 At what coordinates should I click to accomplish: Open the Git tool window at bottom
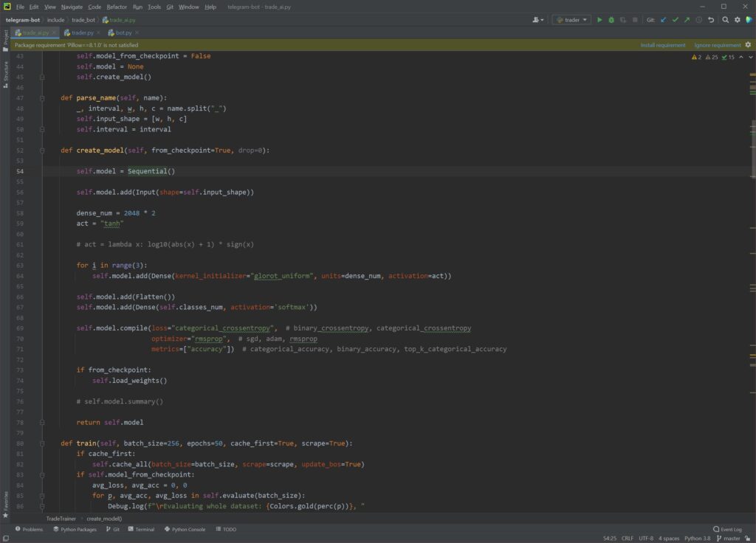(113, 529)
